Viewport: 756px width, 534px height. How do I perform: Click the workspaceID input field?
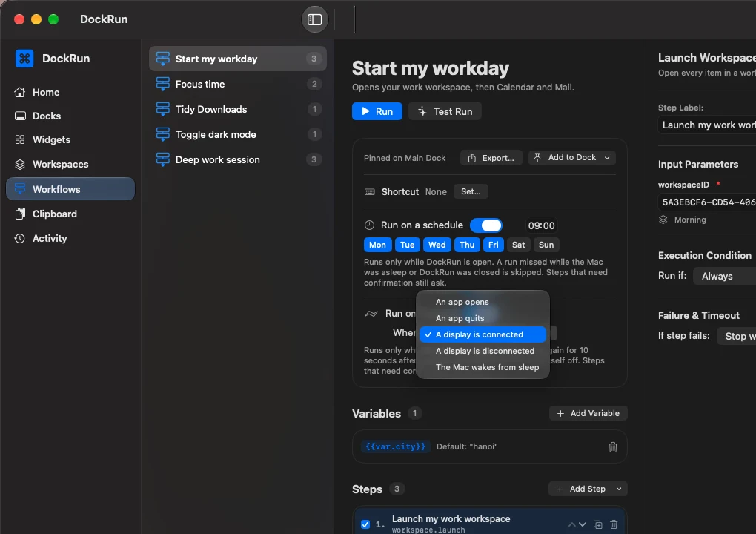coord(707,202)
